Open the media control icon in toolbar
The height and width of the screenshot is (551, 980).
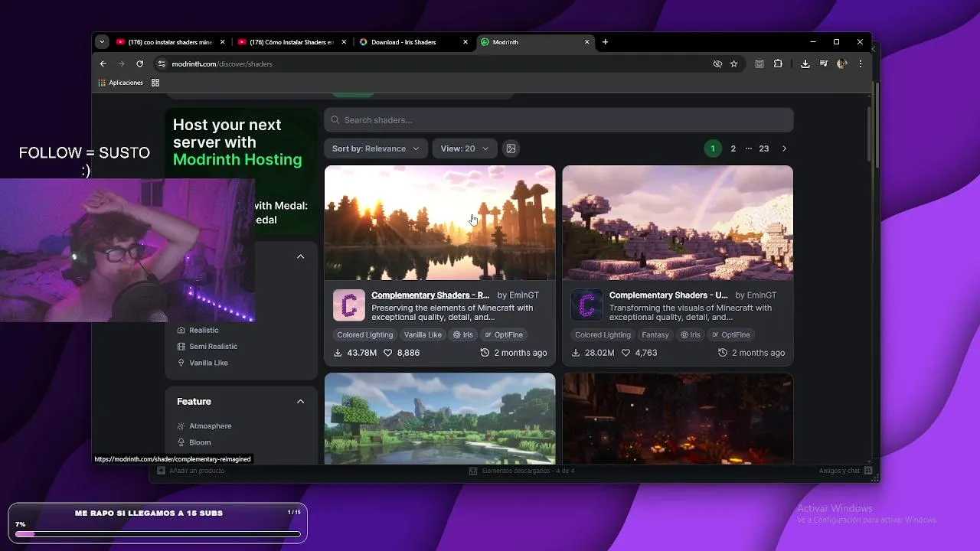point(823,64)
